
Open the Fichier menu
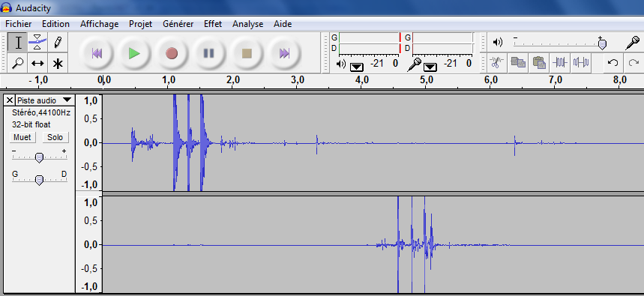click(x=19, y=24)
